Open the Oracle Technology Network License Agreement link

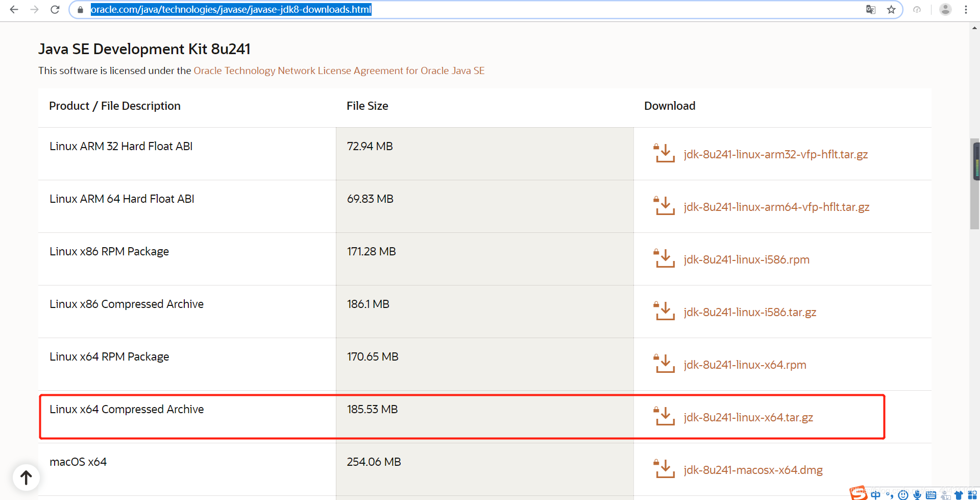pyautogui.click(x=339, y=70)
